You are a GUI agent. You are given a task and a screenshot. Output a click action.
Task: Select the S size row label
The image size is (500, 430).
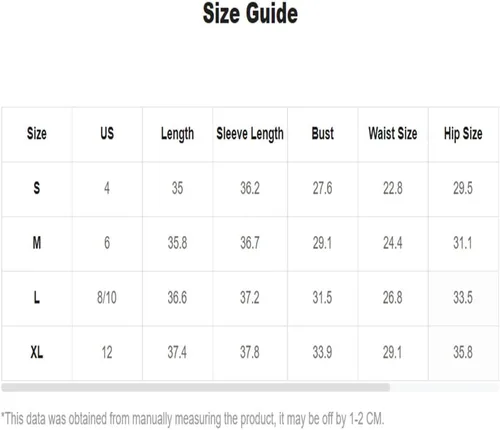(x=37, y=188)
